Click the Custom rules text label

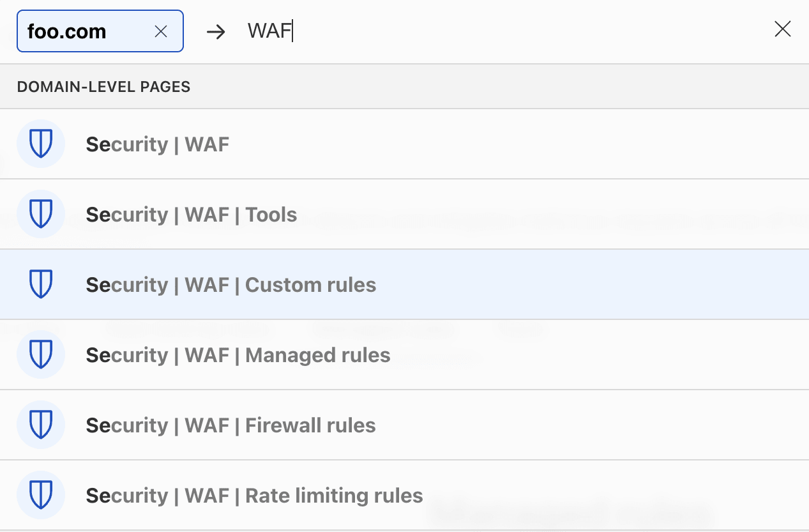[311, 285]
